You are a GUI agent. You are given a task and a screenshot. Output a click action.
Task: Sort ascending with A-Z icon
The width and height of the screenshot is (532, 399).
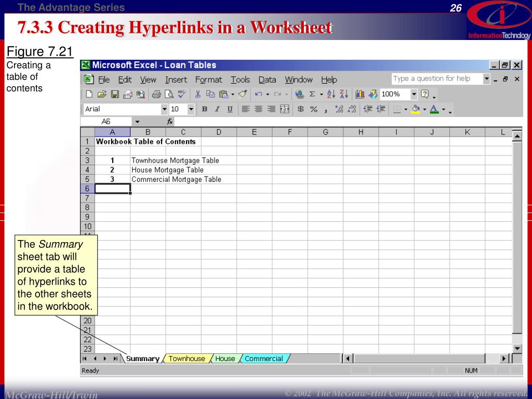331,95
